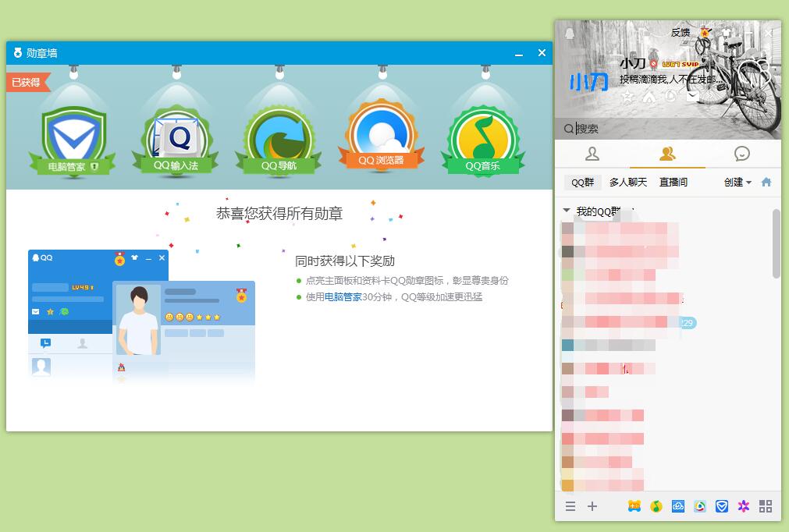This screenshot has height=532, width=789.
Task: Select the QQ浏览器 medal badge
Action: 381,139
